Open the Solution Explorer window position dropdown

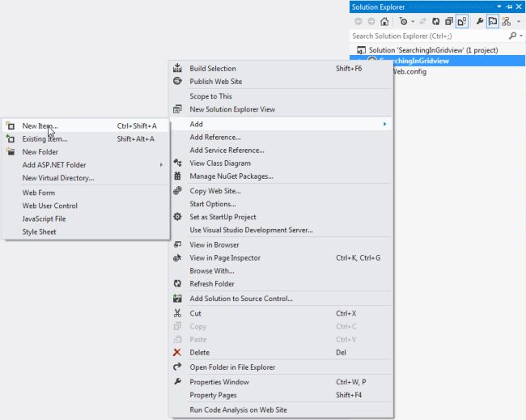tap(499, 6)
